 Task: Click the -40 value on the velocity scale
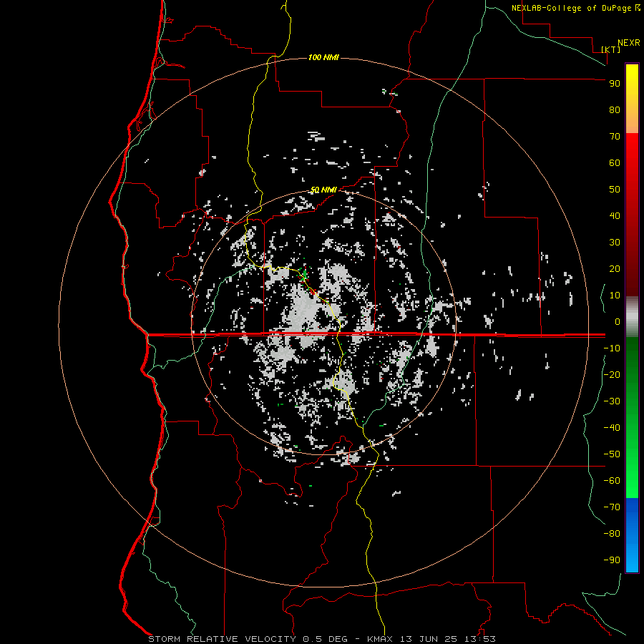point(612,428)
